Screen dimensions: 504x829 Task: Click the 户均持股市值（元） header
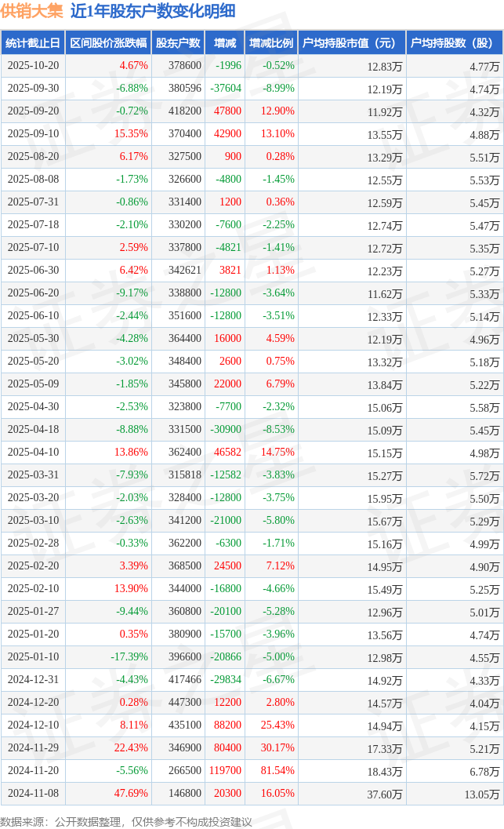click(x=350, y=43)
